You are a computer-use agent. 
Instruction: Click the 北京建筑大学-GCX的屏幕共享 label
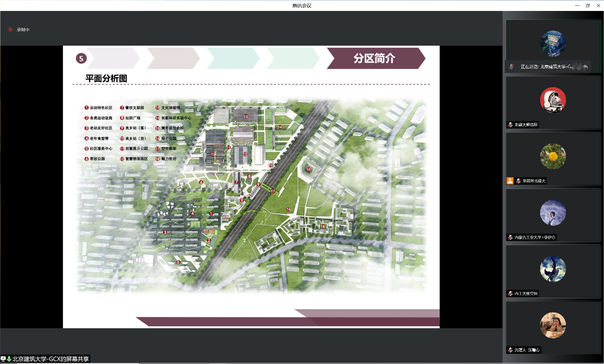50,359
